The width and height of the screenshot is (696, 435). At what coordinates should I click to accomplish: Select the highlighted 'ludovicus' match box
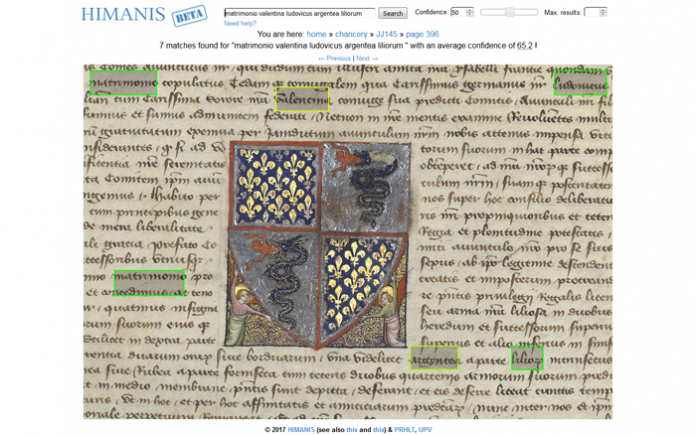[580, 83]
